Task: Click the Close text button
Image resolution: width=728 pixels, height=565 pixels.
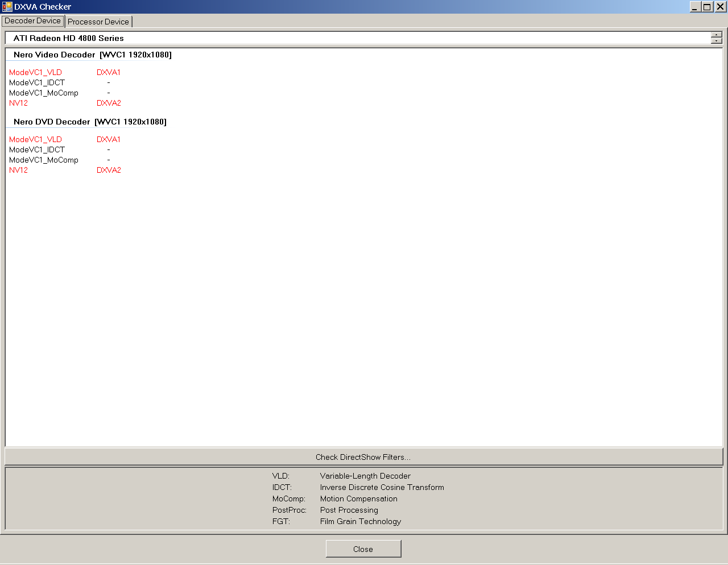Action: click(x=363, y=549)
